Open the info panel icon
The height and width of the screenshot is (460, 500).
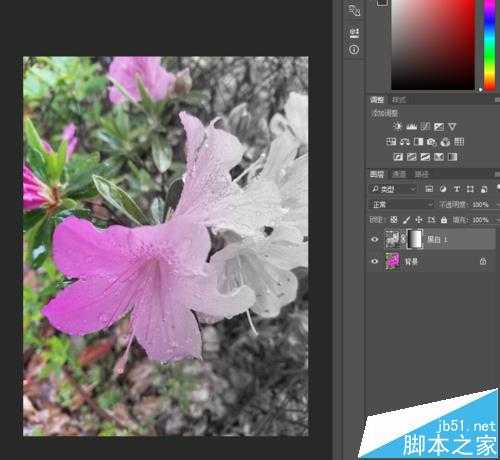click(x=354, y=50)
